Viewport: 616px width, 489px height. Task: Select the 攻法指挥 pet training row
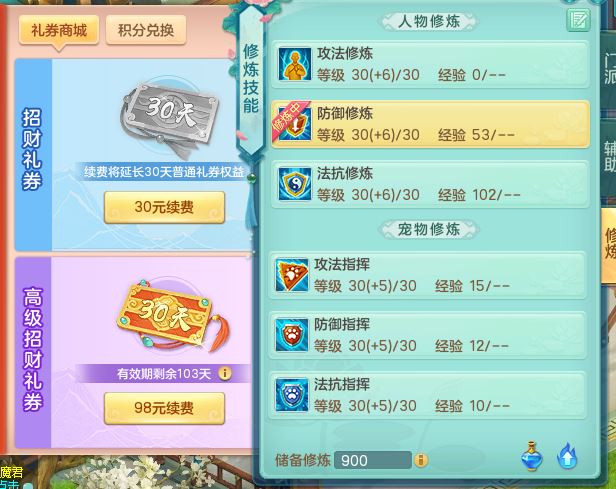(427, 275)
